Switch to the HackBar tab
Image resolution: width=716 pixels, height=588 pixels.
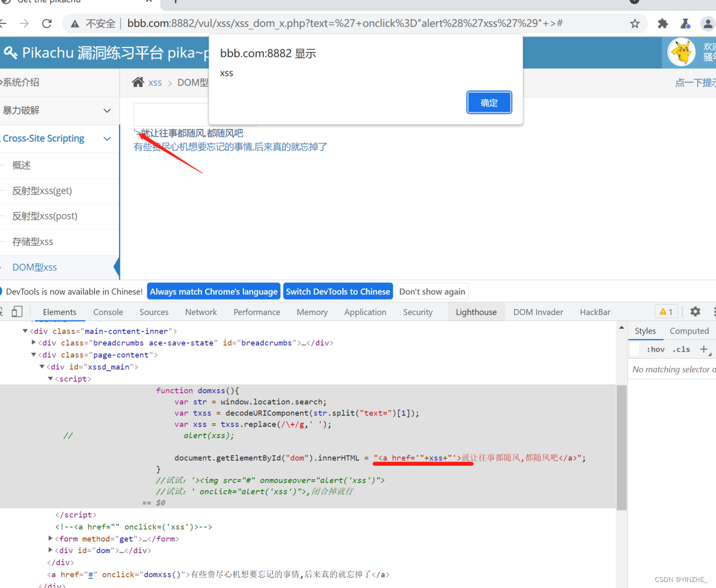[595, 312]
